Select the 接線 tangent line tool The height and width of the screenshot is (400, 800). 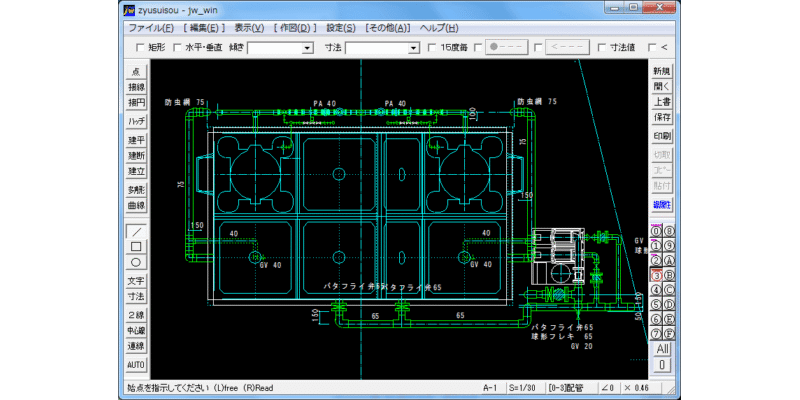[136, 87]
